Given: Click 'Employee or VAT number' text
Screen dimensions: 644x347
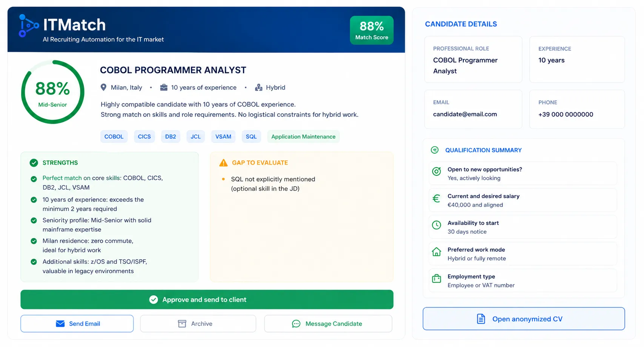Looking at the screenshot, I should (x=481, y=285).
